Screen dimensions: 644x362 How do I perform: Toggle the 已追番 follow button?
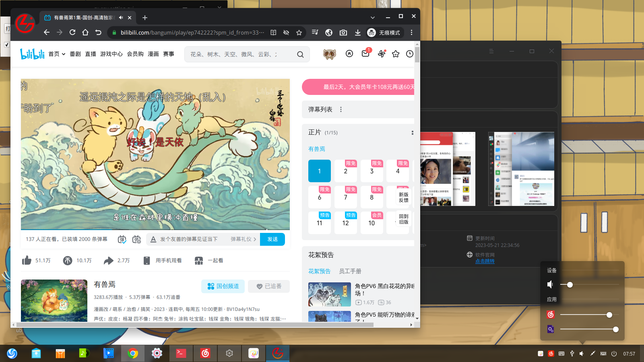(269, 286)
